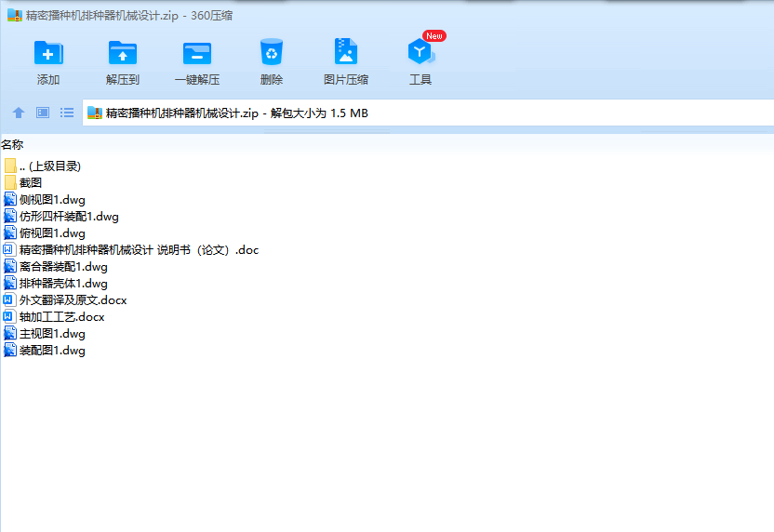Click the 主视图1.dwg file icon
The height and width of the screenshot is (532, 774).
pyautogui.click(x=10, y=334)
